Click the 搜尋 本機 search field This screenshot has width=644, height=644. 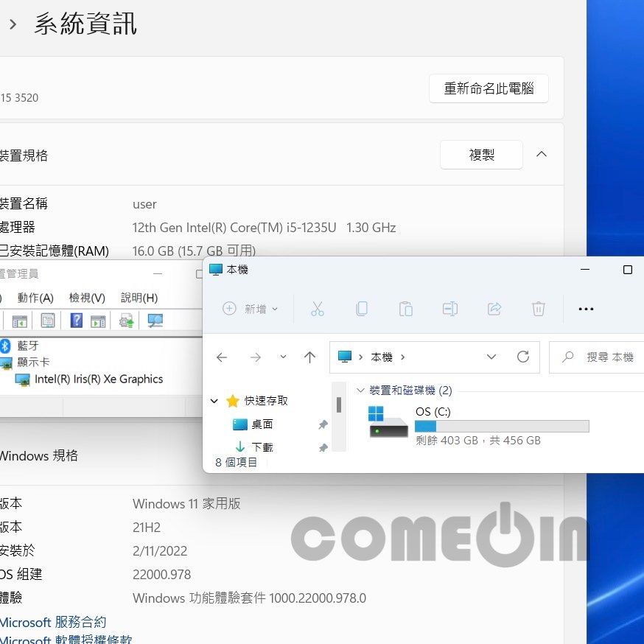pyautogui.click(x=596, y=357)
